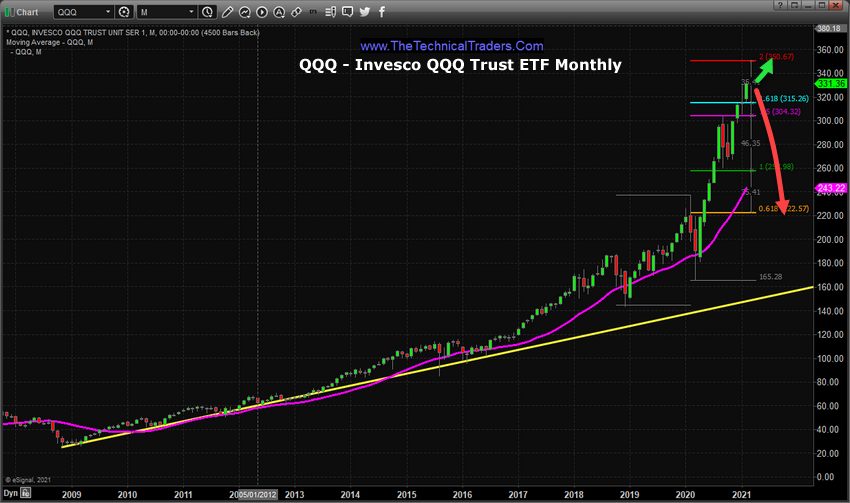Click the 05/01/2012 cursor date label
The height and width of the screenshot is (503, 850).
point(258,494)
